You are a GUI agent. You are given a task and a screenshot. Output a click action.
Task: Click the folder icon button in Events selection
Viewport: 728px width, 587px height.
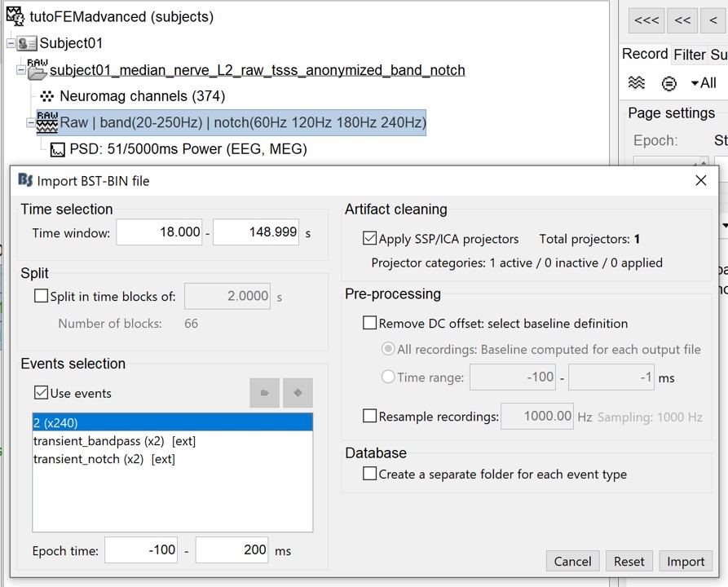pos(265,393)
